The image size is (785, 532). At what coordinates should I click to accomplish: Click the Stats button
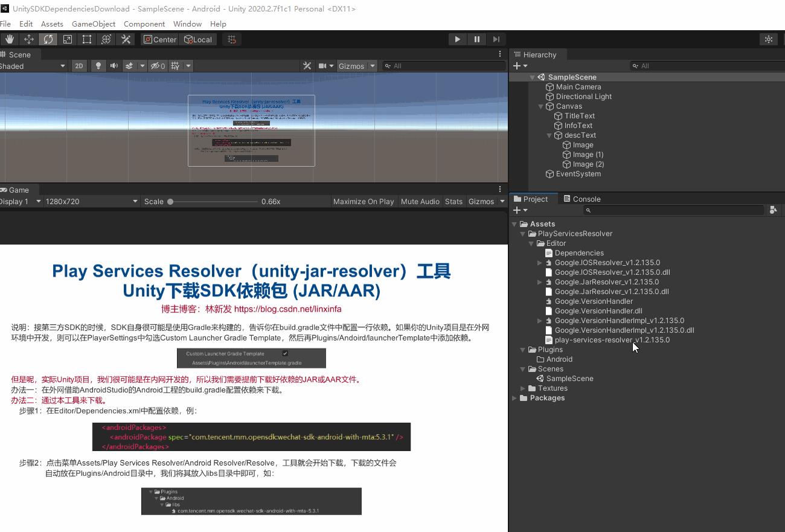(x=453, y=201)
